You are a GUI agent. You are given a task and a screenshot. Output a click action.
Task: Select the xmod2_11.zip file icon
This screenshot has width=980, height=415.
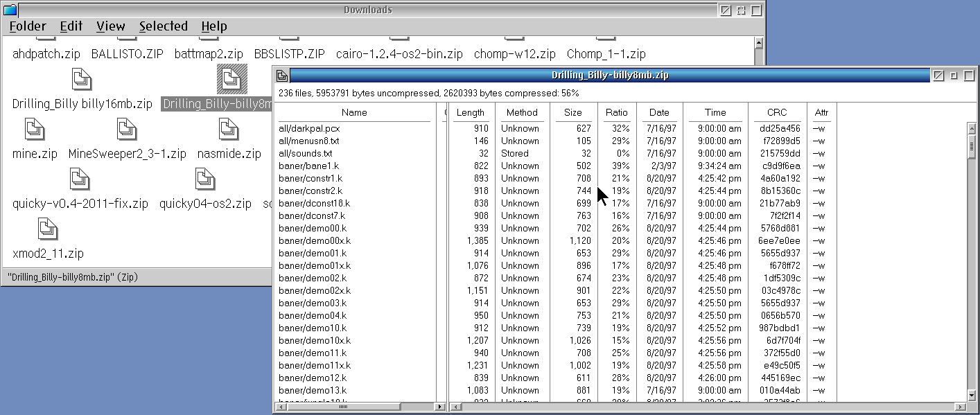[47, 229]
